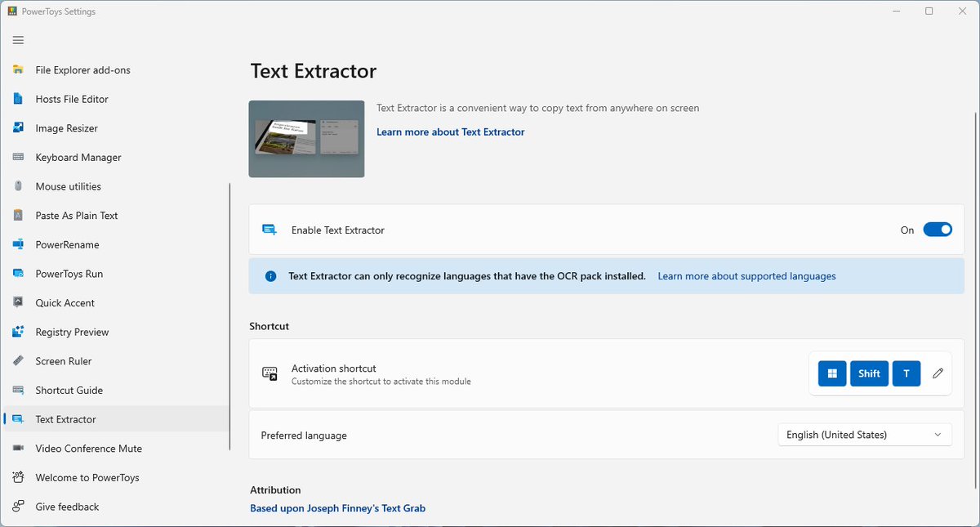
Task: Click the File Explorer add-ons icon
Action: coord(18,70)
